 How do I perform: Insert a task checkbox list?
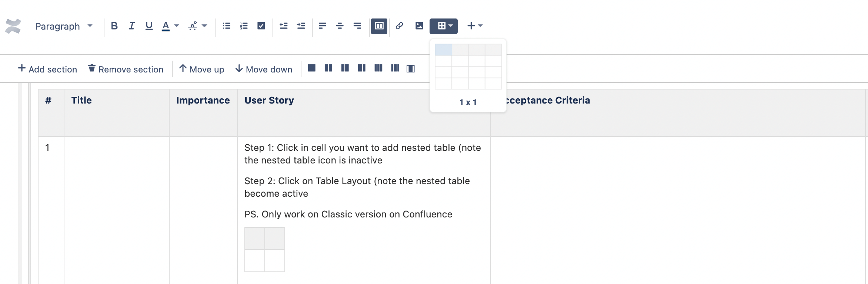click(261, 26)
